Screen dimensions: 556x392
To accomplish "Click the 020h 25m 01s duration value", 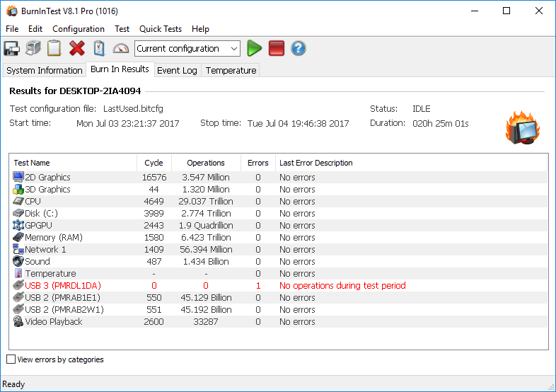I will 441,123.
